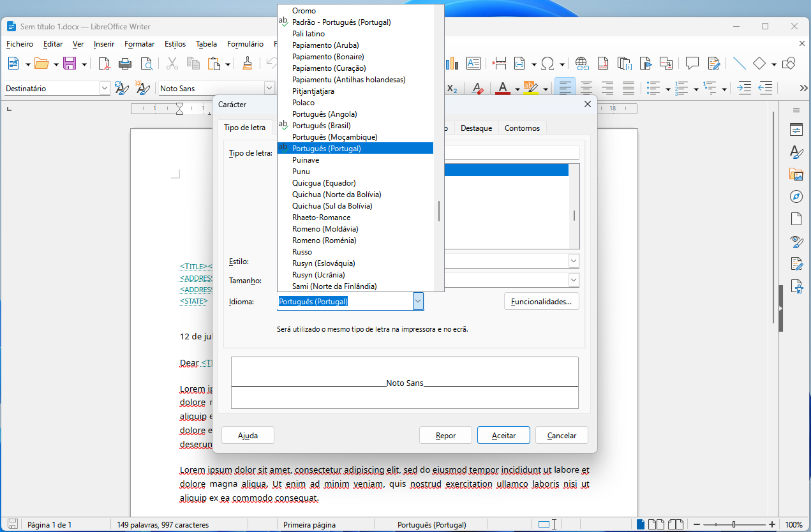Image resolution: width=811 pixels, height=532 pixels.
Task: Apply the yellow highlighting color
Action: [530, 88]
